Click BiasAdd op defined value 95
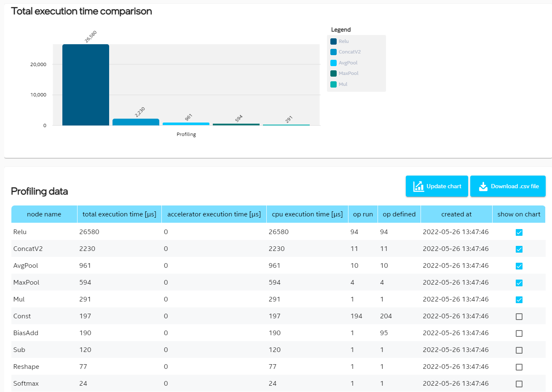 coord(384,333)
